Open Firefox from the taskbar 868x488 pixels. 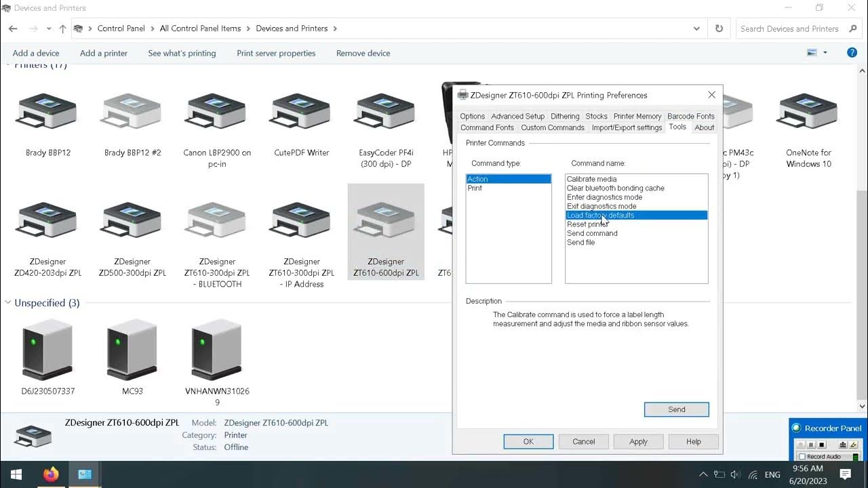pos(51,474)
